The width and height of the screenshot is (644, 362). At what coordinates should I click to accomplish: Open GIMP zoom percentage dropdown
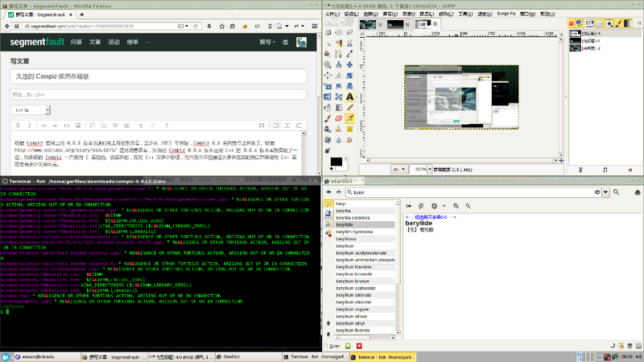point(430,169)
